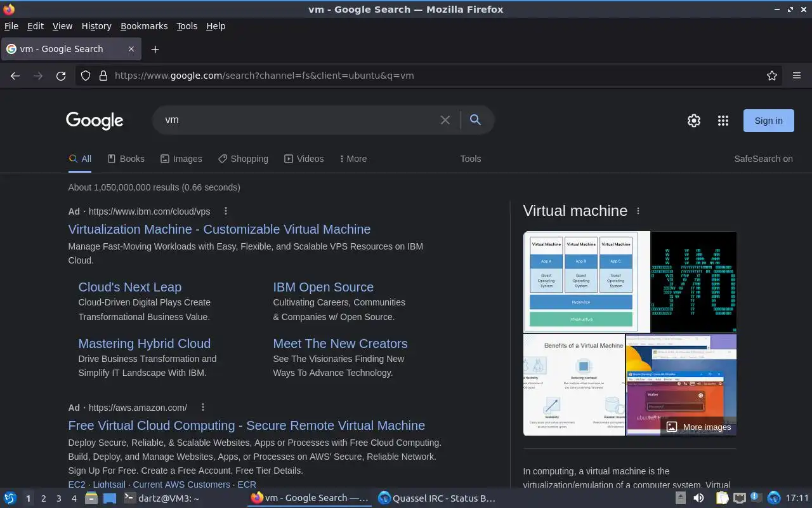Click the Lightsail sitelink
This screenshot has width=812, height=508.
[109, 485]
